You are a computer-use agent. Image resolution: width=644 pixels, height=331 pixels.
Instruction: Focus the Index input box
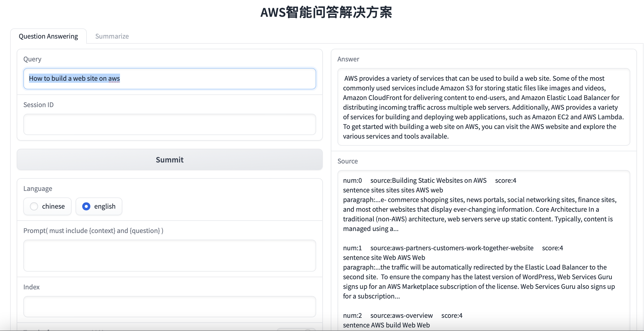pos(169,306)
